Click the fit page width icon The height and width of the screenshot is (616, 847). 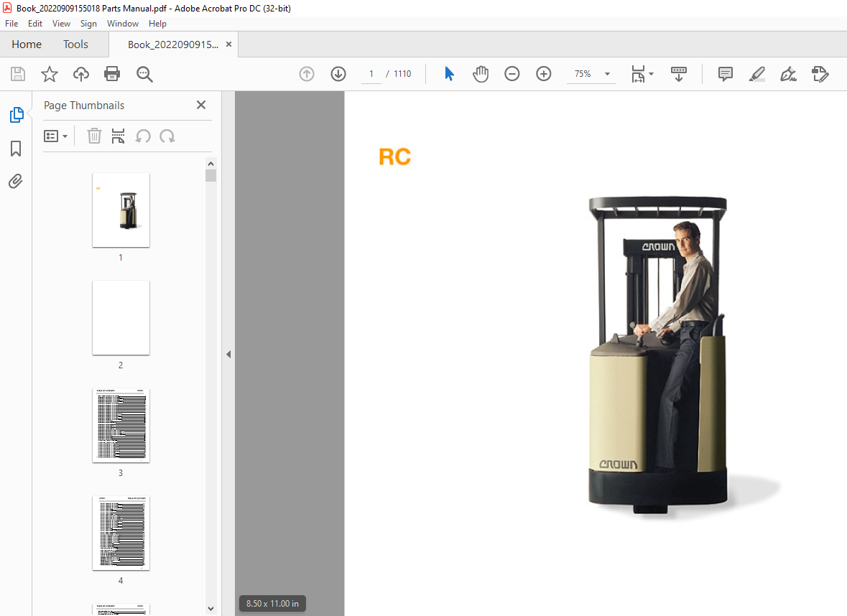638,74
